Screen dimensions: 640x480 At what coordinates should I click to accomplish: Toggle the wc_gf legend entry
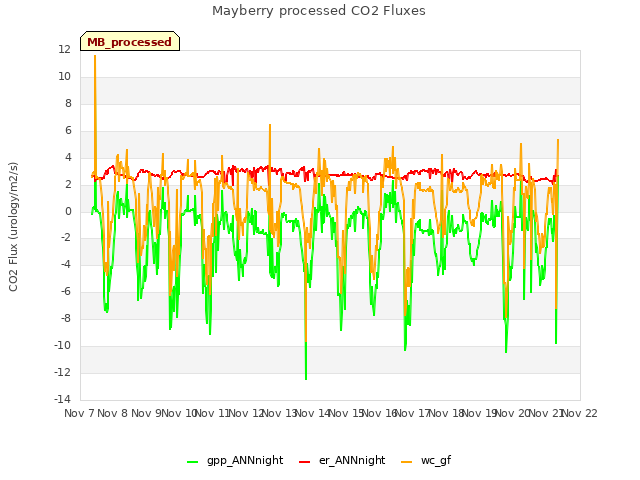click(426, 460)
